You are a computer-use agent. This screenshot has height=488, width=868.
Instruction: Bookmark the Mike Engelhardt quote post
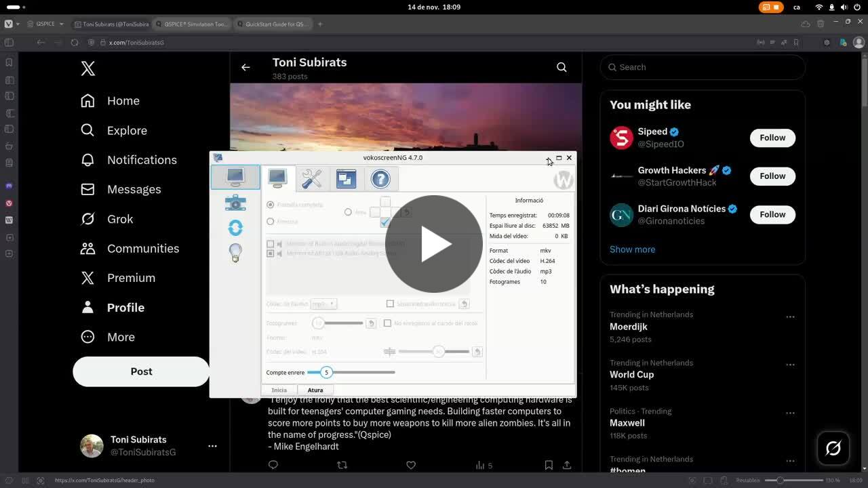coord(549,465)
